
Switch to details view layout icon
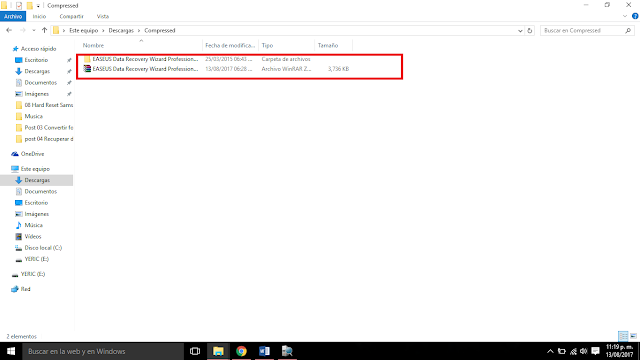pyautogui.click(x=623, y=336)
